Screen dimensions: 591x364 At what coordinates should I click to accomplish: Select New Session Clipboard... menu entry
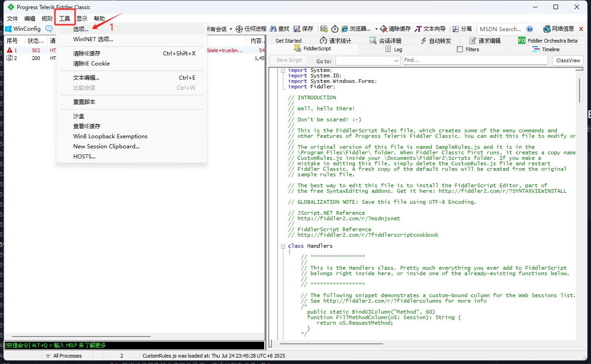pos(131,147)
